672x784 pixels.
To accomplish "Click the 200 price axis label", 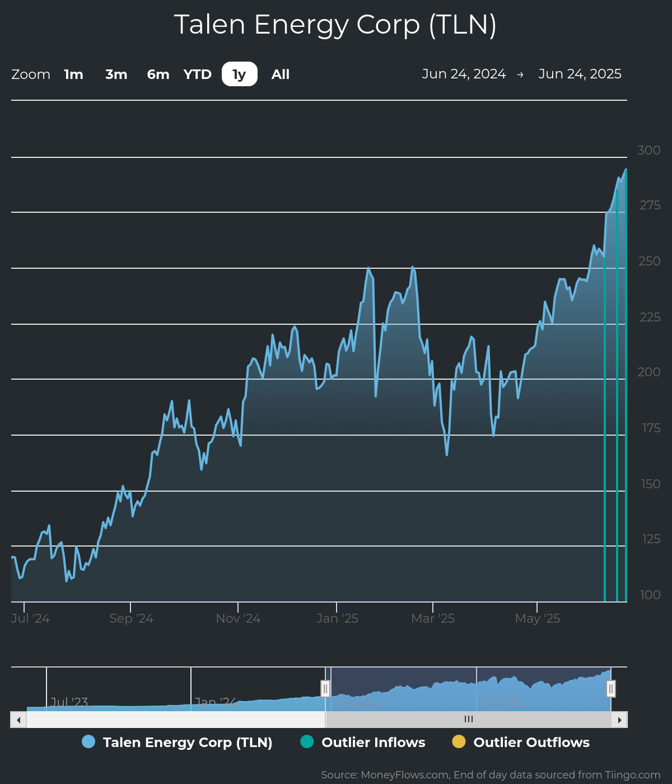I will [649, 372].
